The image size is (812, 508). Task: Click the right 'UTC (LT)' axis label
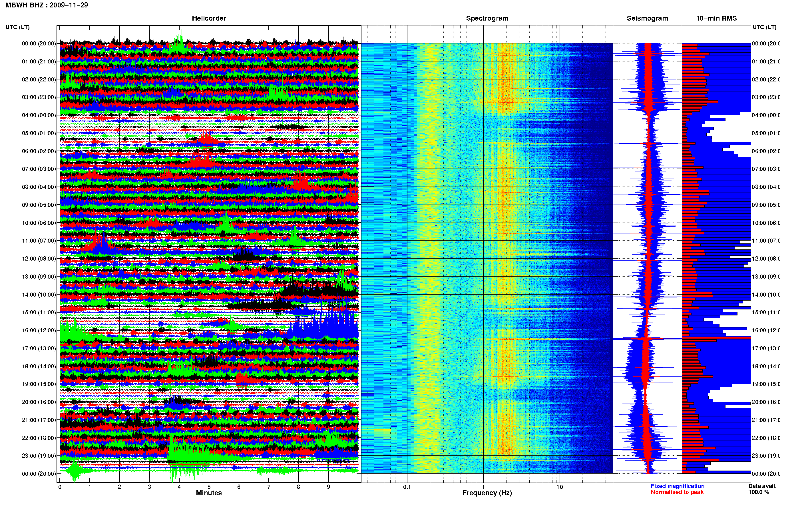[x=764, y=27]
